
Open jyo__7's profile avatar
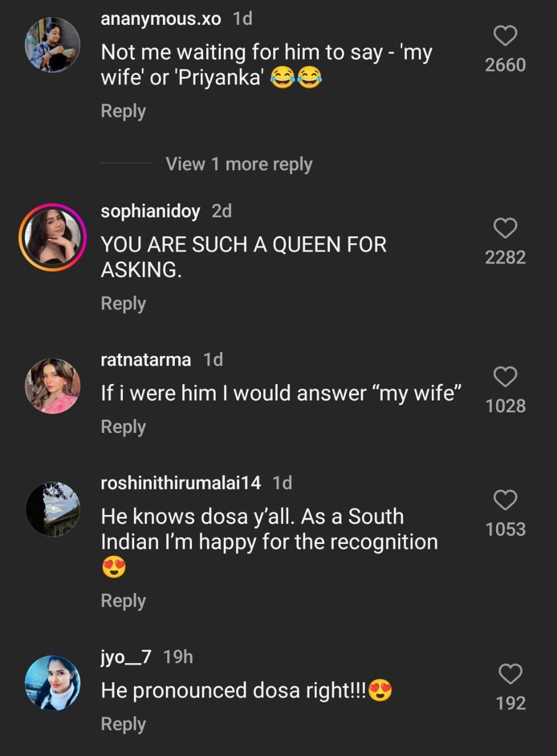[53, 683]
